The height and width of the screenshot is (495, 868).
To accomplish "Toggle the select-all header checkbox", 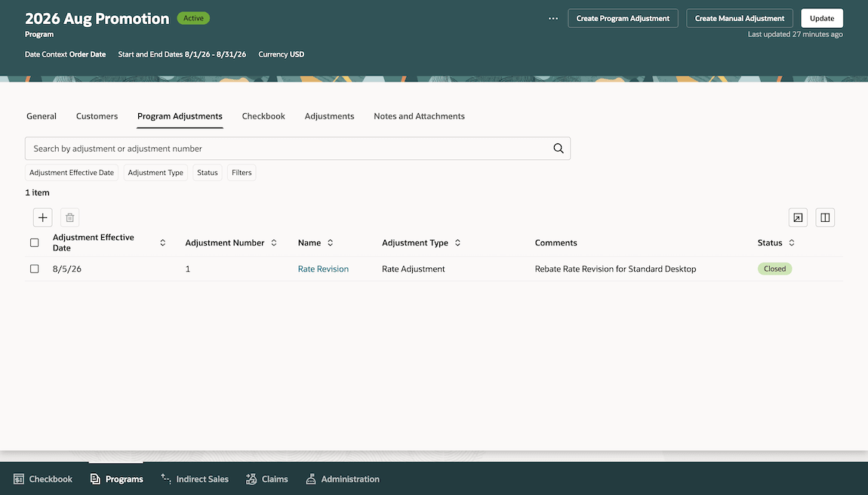I will (34, 242).
